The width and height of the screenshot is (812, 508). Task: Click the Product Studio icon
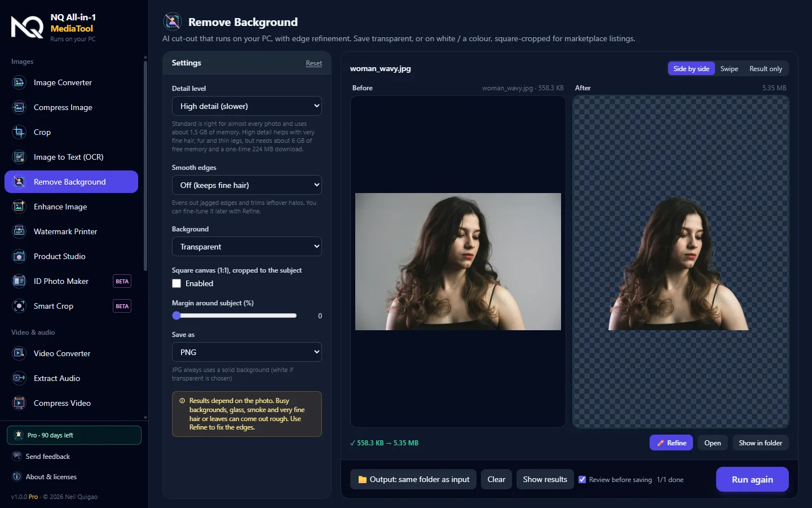click(x=19, y=256)
